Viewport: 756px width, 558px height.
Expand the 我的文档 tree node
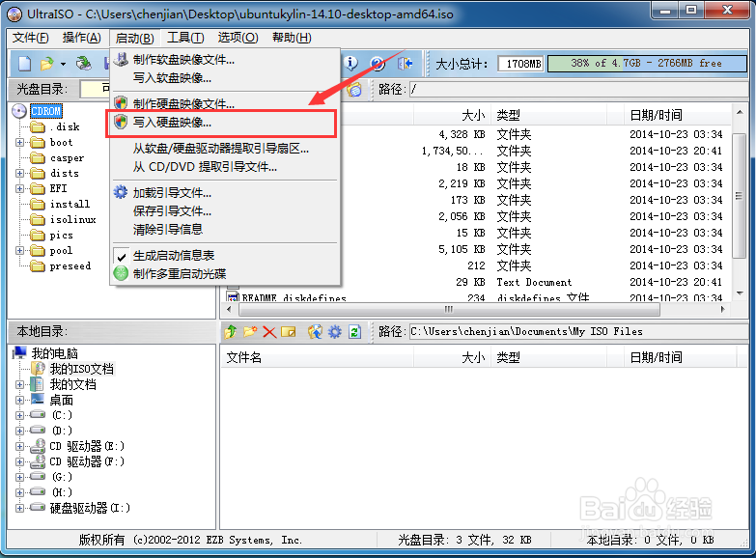pos(19,384)
